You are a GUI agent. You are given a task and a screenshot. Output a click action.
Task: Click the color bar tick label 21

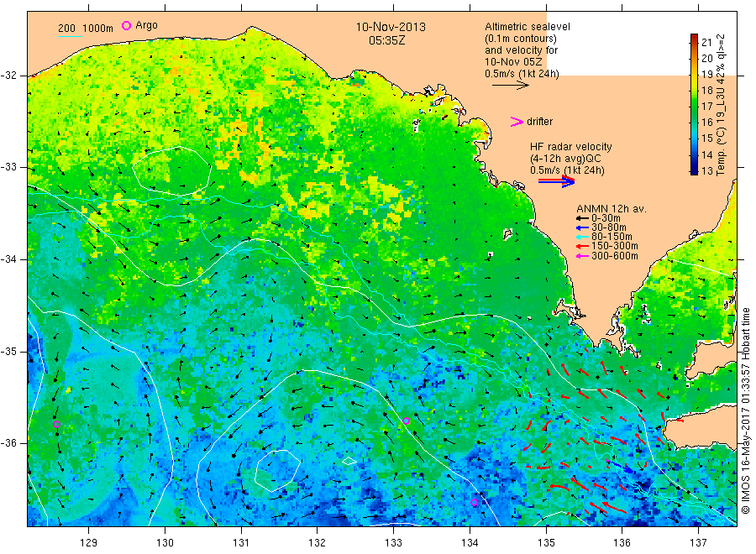click(x=706, y=42)
